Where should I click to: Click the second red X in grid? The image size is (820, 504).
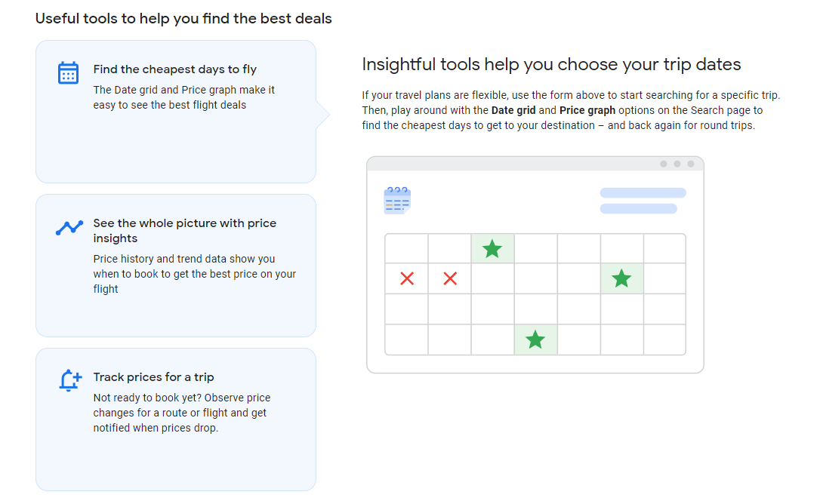[450, 278]
